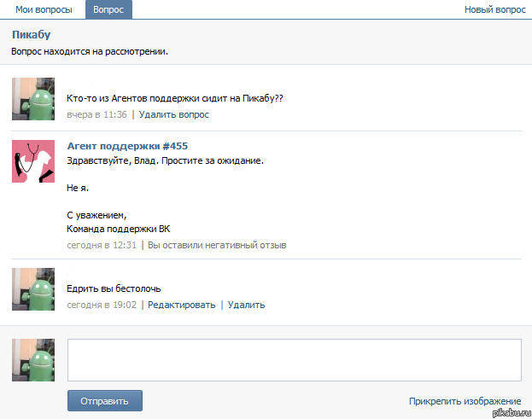Click the Android avatar beside "Едрить вы бестолочь"

[33, 289]
